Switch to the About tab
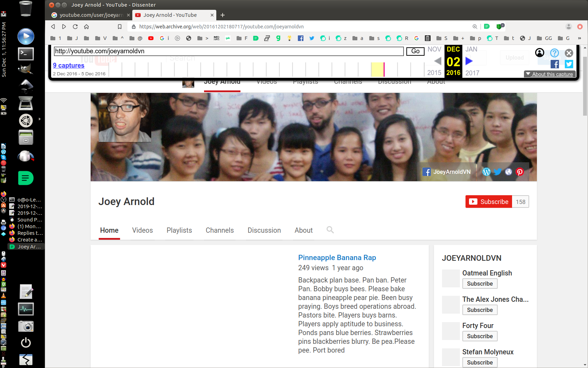588x368 pixels. 303,230
